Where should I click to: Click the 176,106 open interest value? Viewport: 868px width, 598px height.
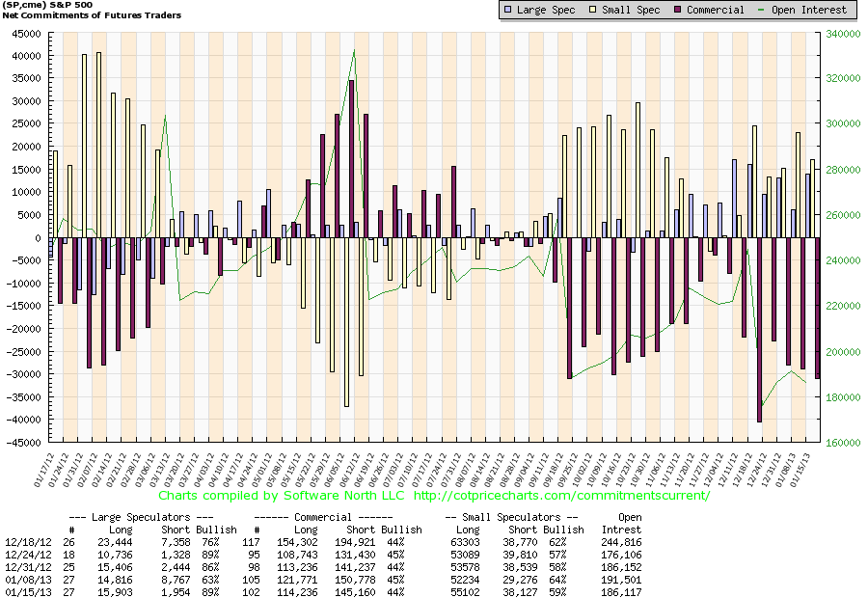(622, 555)
